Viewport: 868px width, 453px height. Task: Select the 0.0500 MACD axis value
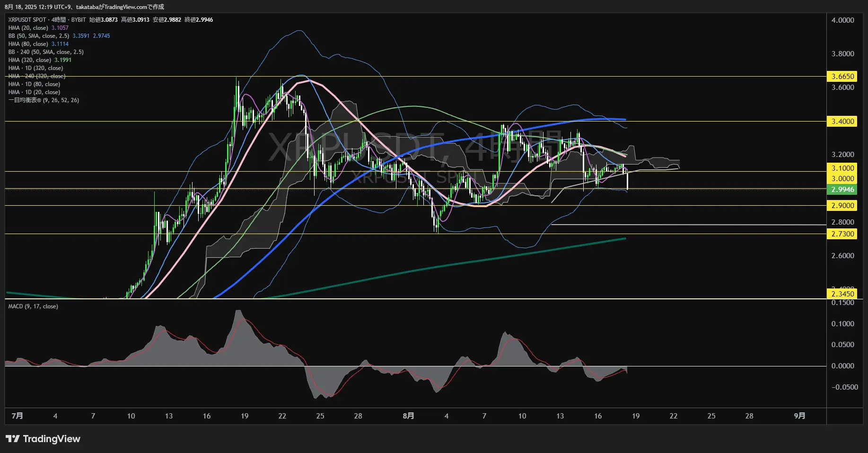click(843, 344)
